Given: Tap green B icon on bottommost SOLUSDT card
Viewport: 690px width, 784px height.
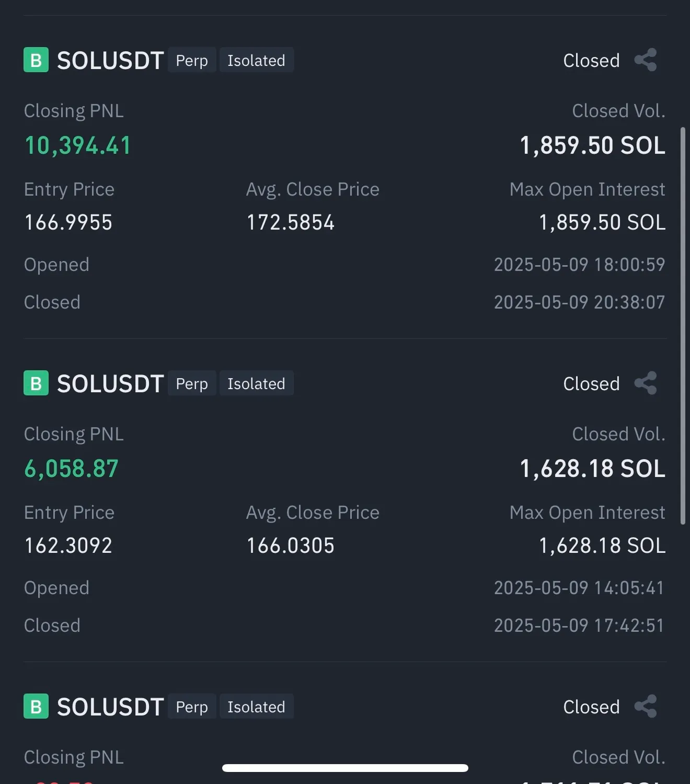Looking at the screenshot, I should [36, 707].
